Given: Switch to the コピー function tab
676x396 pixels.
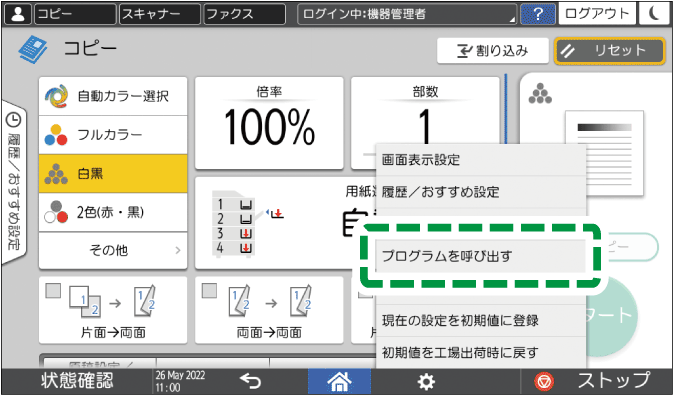Looking at the screenshot, I should click(75, 14).
